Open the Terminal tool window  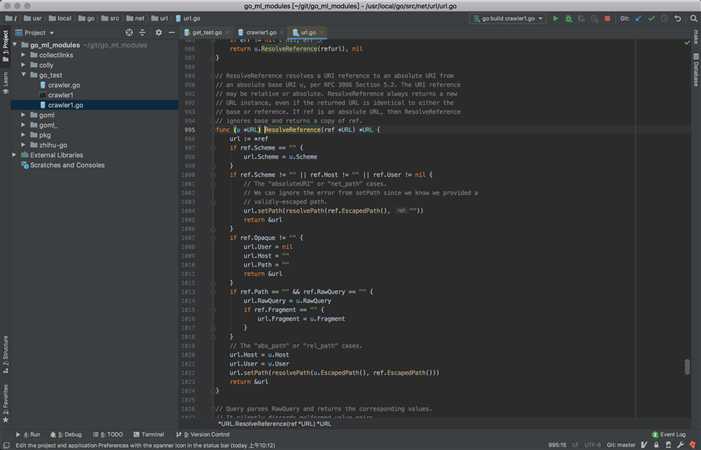149,434
